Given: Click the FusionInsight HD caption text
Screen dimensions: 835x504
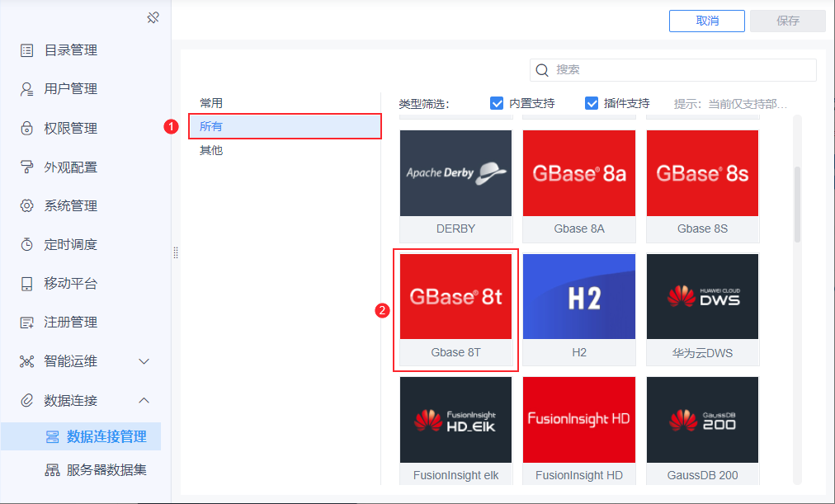Looking at the screenshot, I should (x=579, y=475).
